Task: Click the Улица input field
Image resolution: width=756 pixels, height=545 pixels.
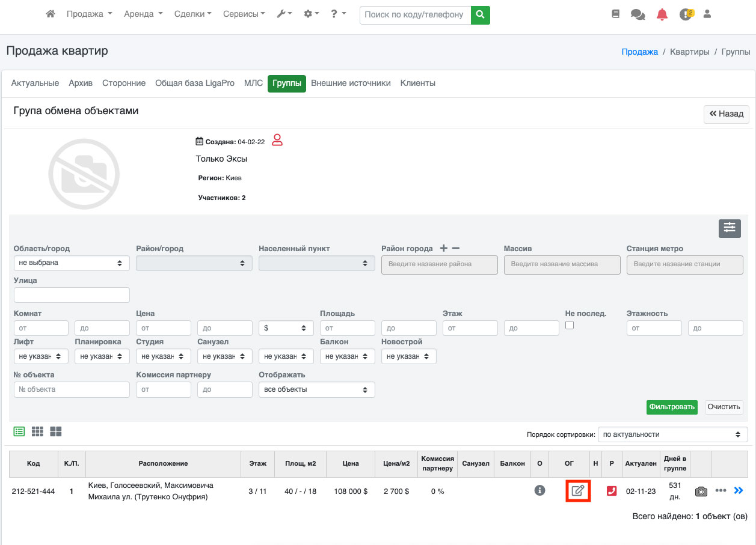Action: coord(71,295)
